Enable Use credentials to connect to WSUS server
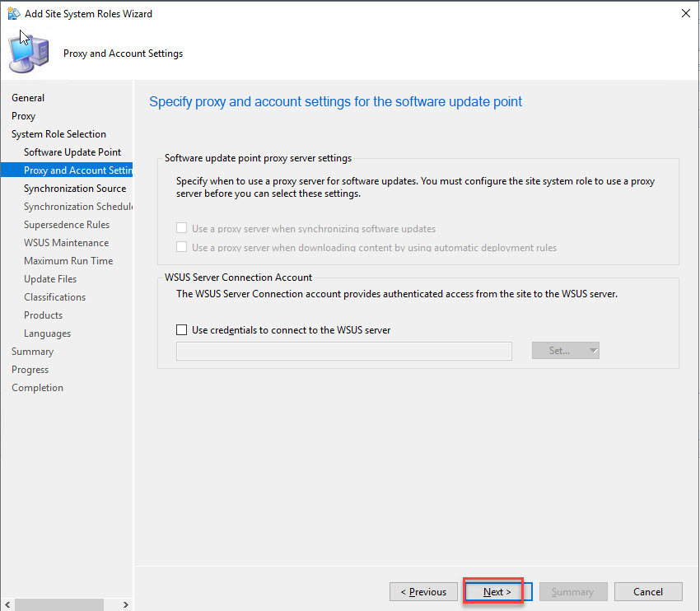 (x=182, y=329)
